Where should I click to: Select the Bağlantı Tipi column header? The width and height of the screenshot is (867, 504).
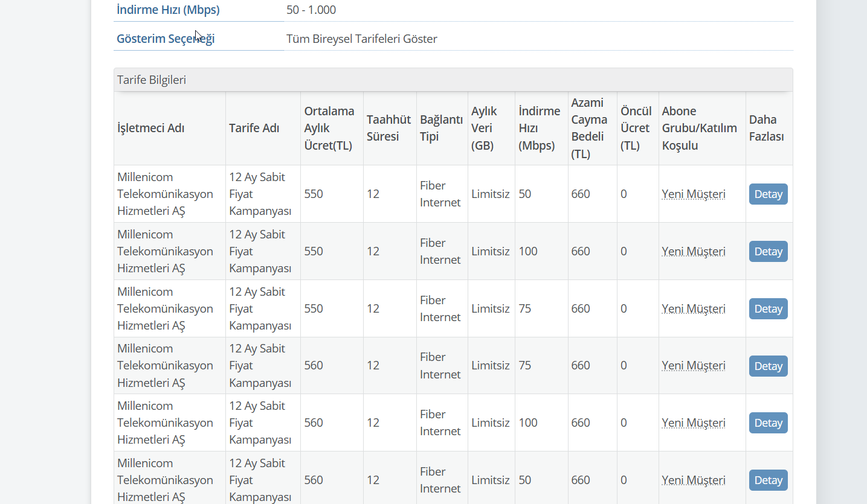point(441,128)
